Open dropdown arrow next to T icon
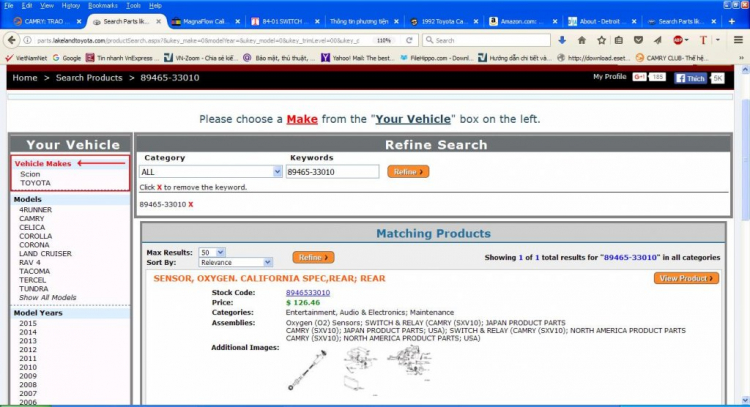The height and width of the screenshot is (407, 750). (x=717, y=40)
